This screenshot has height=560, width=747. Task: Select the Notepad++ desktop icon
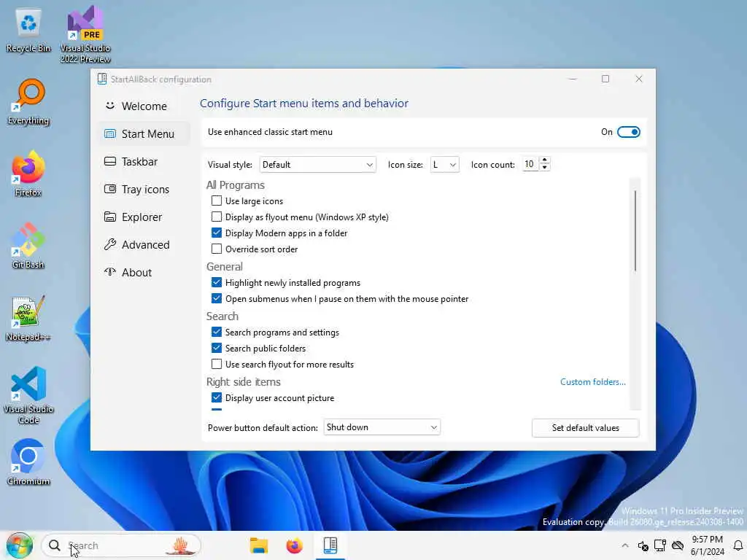(28, 318)
